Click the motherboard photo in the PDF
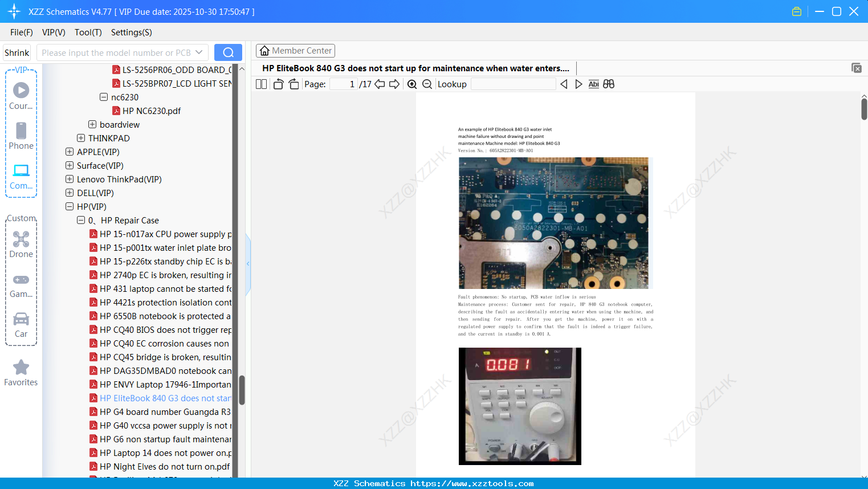 pos(553,223)
